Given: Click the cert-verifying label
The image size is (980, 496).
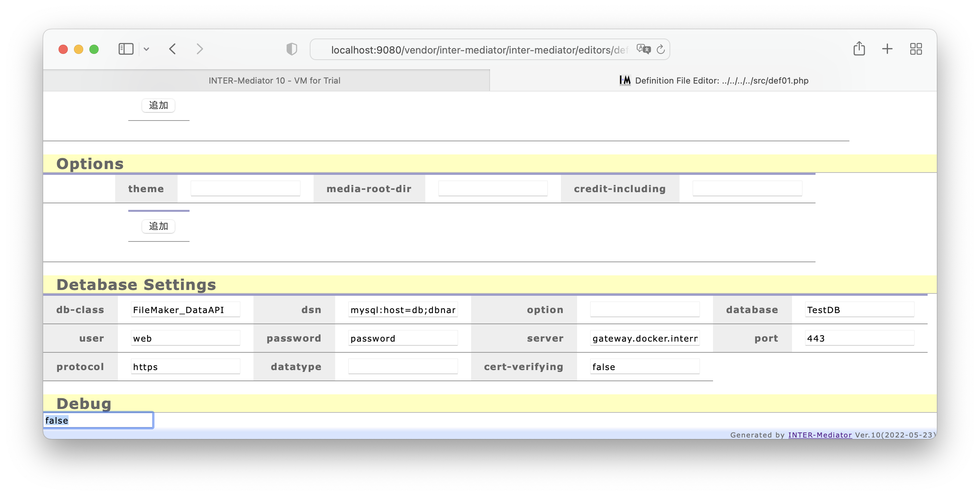Looking at the screenshot, I should pyautogui.click(x=524, y=367).
